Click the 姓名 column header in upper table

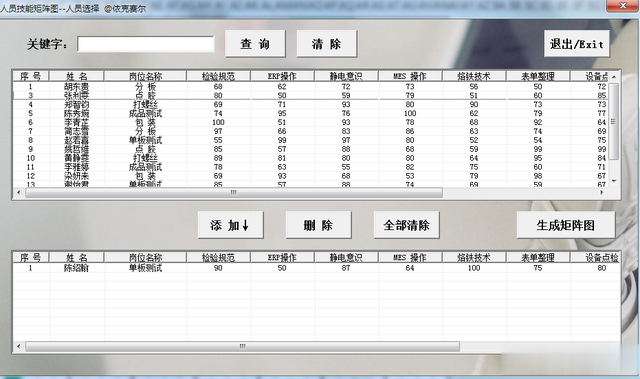77,76
